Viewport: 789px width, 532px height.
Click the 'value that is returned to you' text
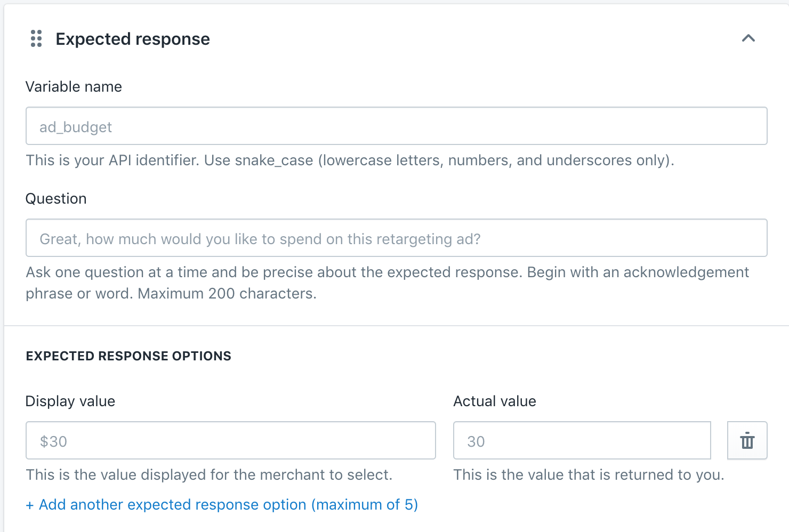tap(589, 475)
